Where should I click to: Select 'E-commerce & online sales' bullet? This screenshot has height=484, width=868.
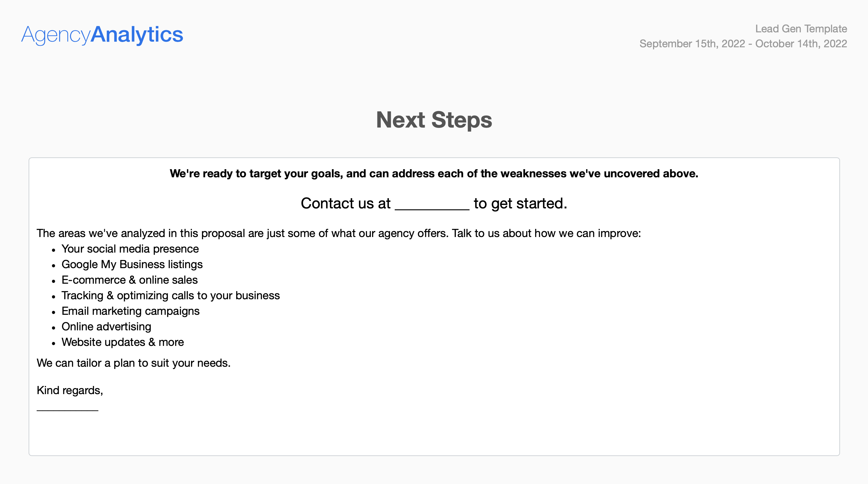coord(129,280)
